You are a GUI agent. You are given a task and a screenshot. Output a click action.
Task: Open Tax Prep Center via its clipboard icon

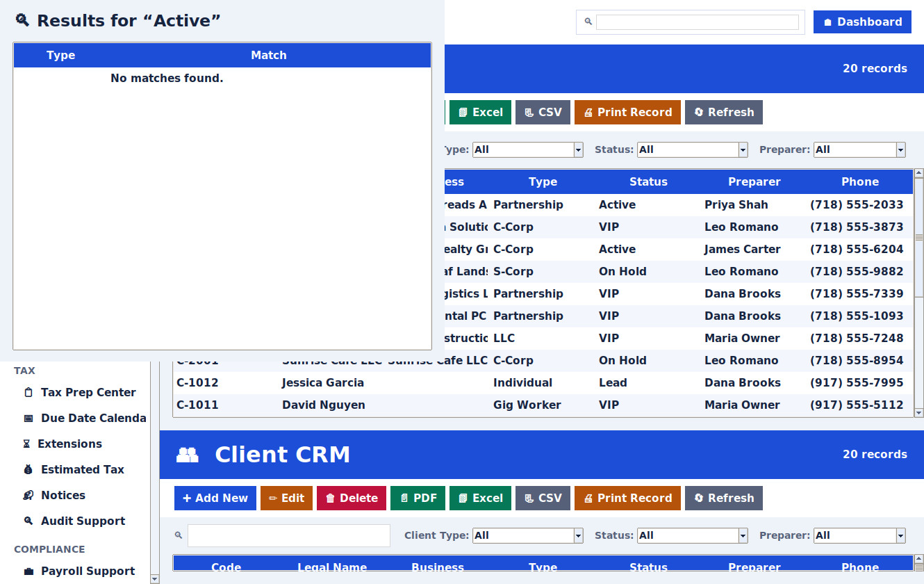28,392
